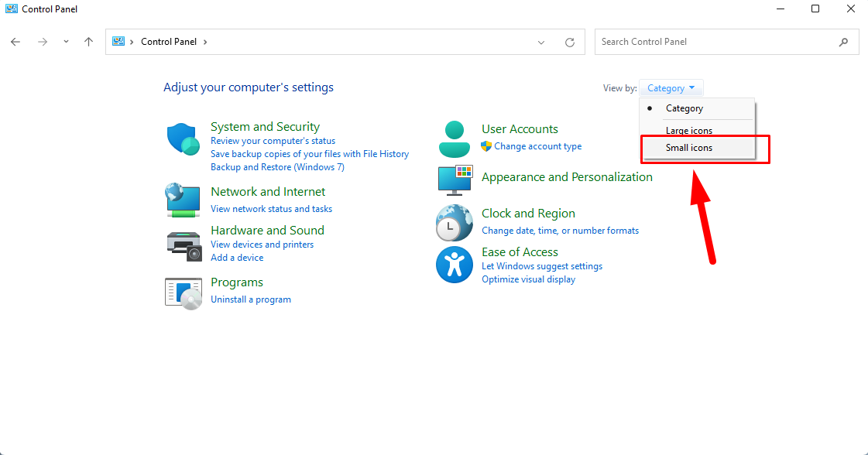
Task: Open the Uninstall a program link
Action: coord(251,299)
